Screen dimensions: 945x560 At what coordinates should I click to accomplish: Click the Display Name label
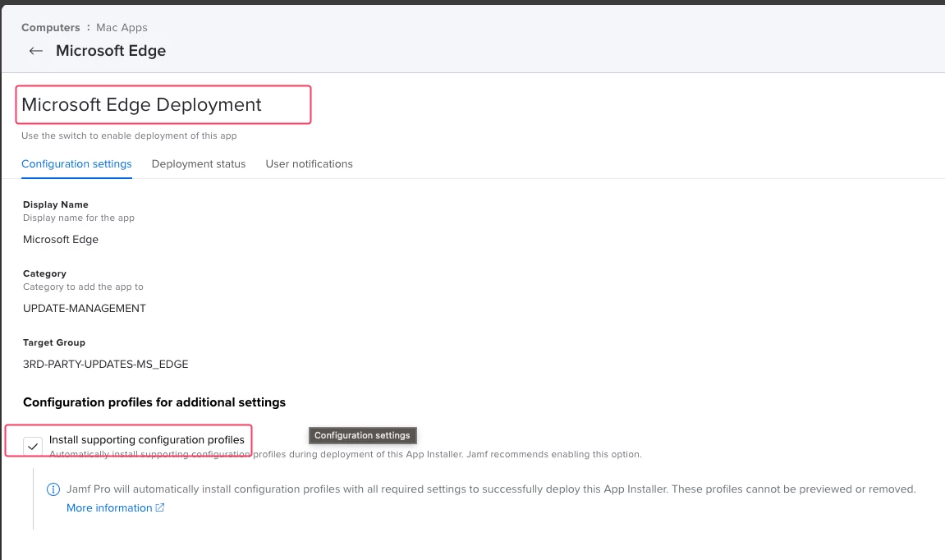(56, 205)
